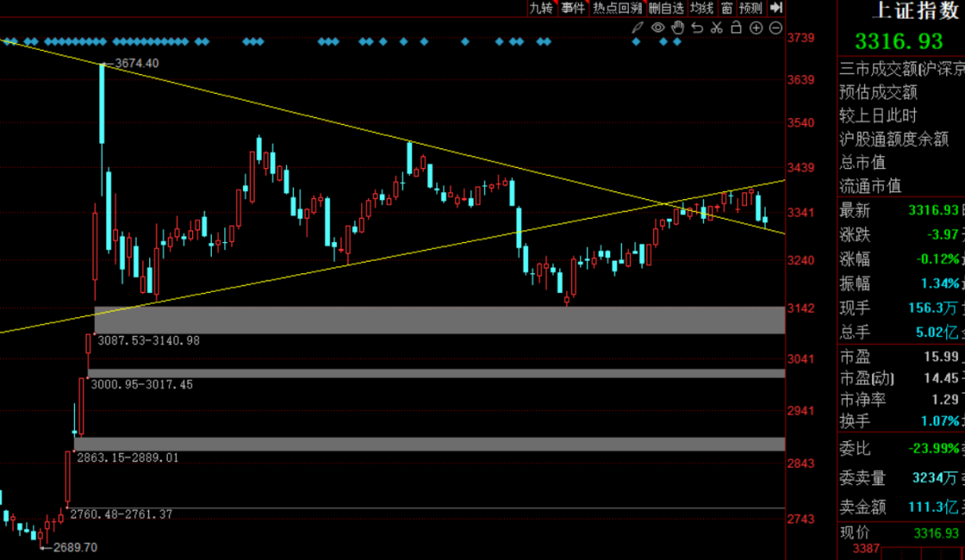Collapse side panel with arrow-bar icon
Viewport: 965px width, 560px height.
click(776, 8)
